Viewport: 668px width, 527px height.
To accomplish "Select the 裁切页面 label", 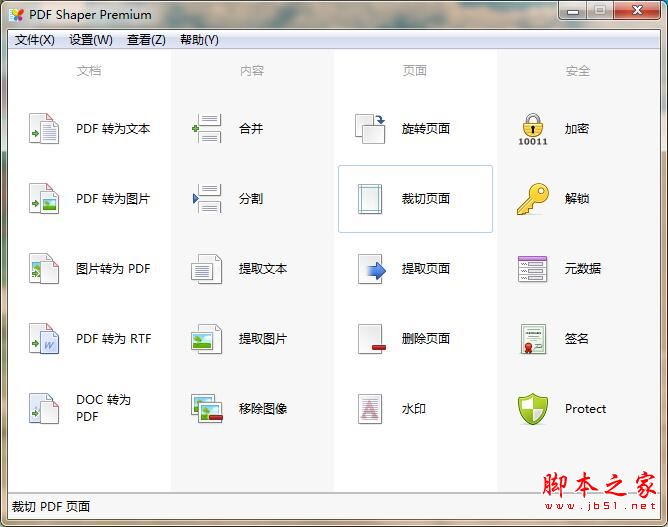I will click(x=426, y=199).
